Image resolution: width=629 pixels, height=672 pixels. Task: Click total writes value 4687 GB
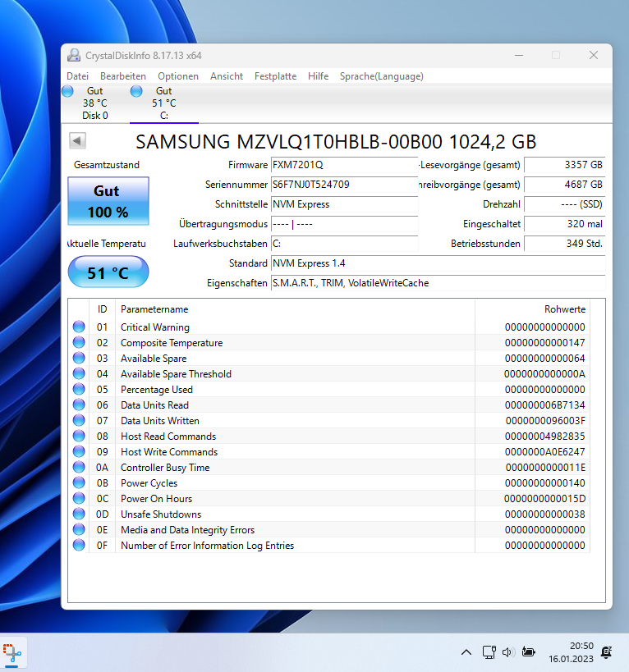click(564, 185)
